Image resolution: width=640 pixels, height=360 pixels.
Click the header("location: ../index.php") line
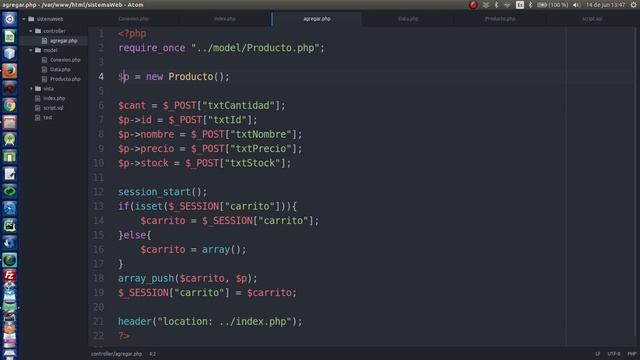click(210, 322)
